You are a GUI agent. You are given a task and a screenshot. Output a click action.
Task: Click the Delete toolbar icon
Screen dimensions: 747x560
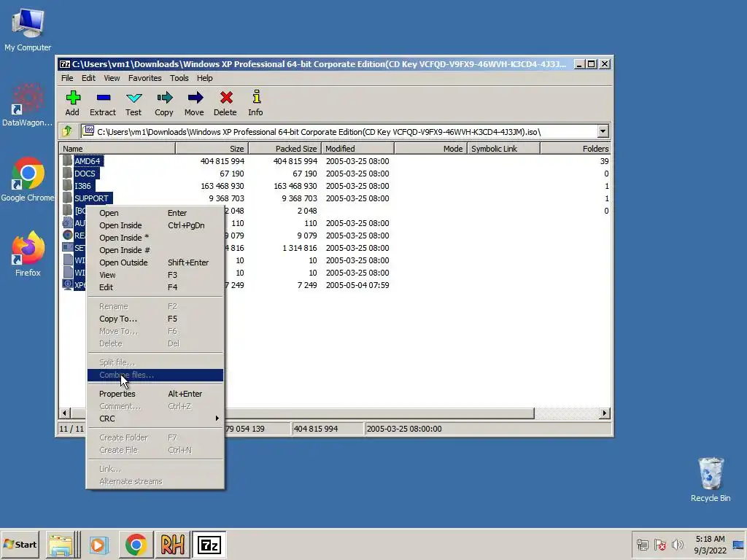click(x=225, y=103)
